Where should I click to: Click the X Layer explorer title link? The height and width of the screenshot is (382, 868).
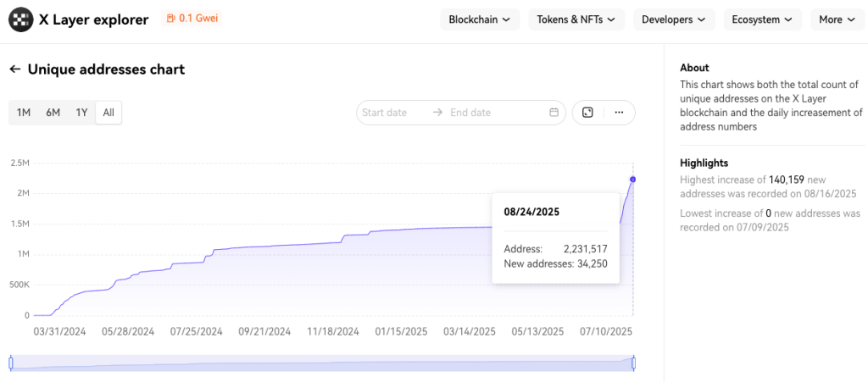tap(93, 19)
